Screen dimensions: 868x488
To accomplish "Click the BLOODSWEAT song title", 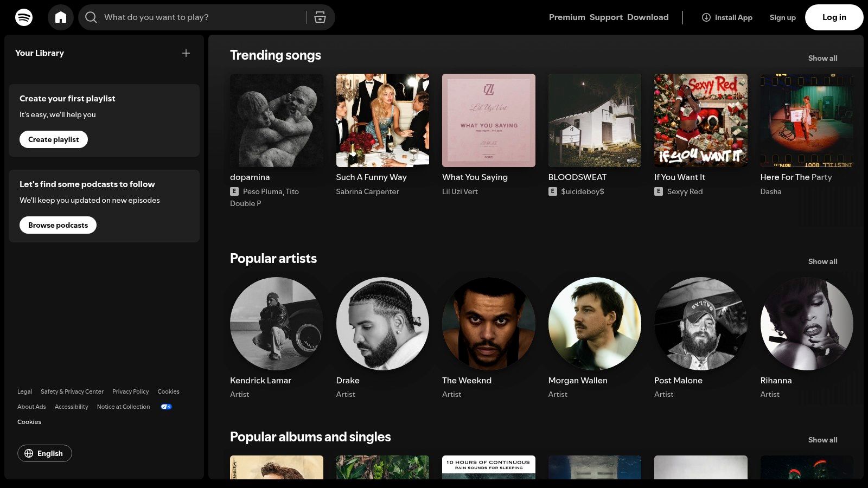I will click(577, 177).
